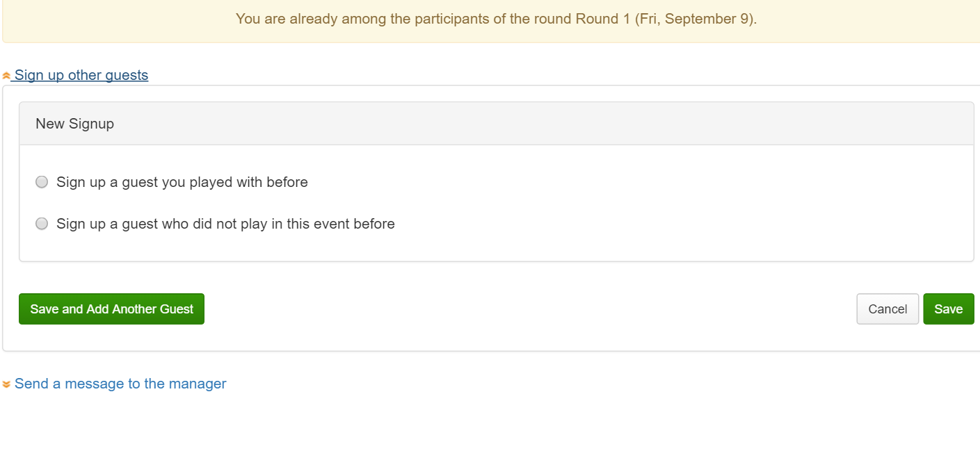Save the guest signup

(x=949, y=309)
